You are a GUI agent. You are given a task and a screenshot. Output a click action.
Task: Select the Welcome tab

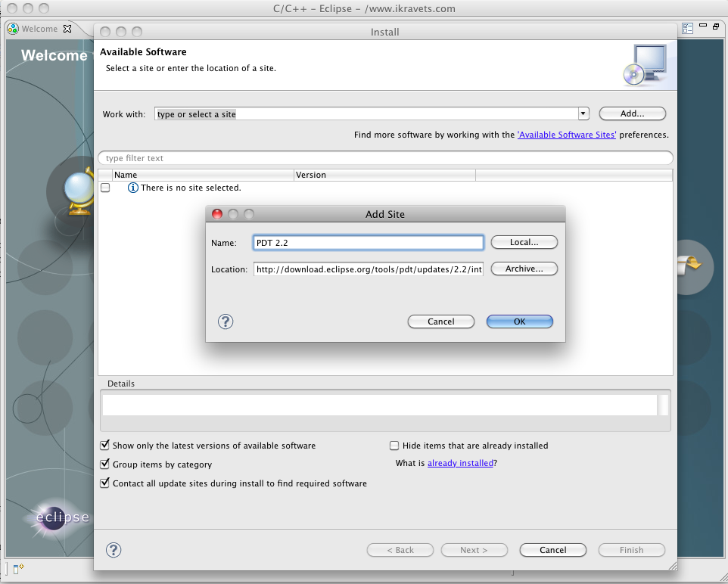point(40,29)
